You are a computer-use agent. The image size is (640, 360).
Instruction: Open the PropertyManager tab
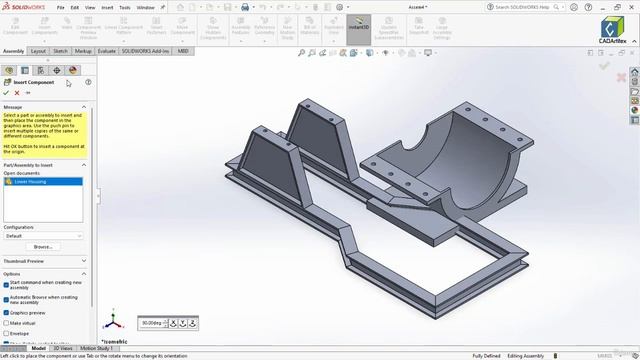(25, 70)
